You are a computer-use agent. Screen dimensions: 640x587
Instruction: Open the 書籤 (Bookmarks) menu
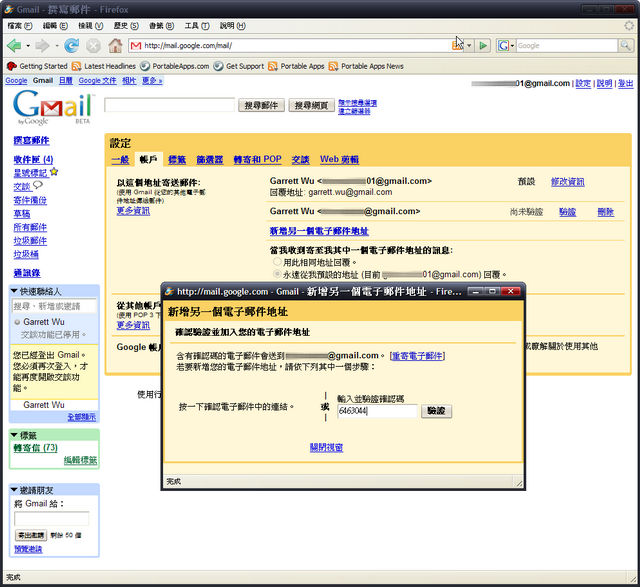tap(161, 26)
